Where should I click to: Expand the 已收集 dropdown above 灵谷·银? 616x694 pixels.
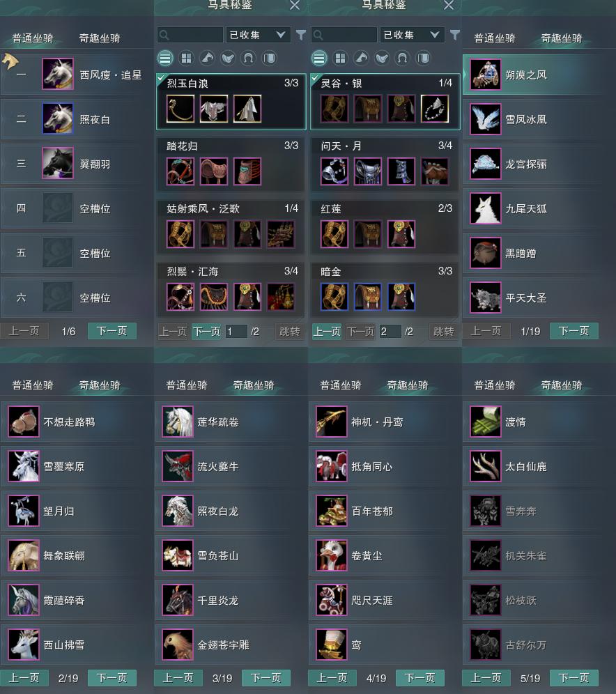point(412,35)
